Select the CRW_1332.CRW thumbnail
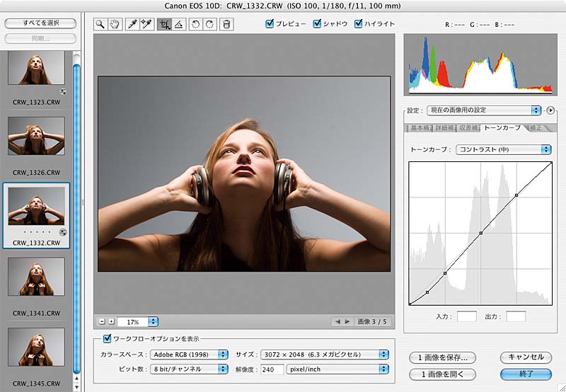The width and height of the screenshot is (566, 392). [x=37, y=206]
